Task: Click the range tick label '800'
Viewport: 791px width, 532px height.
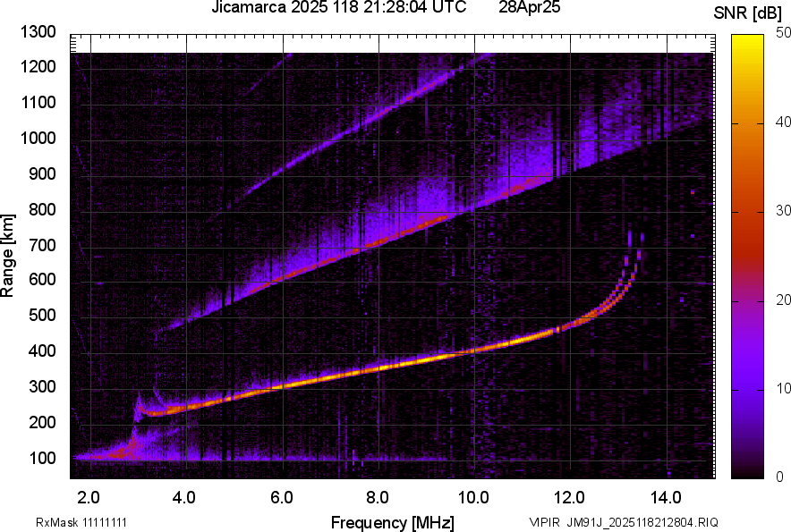Action: [x=42, y=208]
